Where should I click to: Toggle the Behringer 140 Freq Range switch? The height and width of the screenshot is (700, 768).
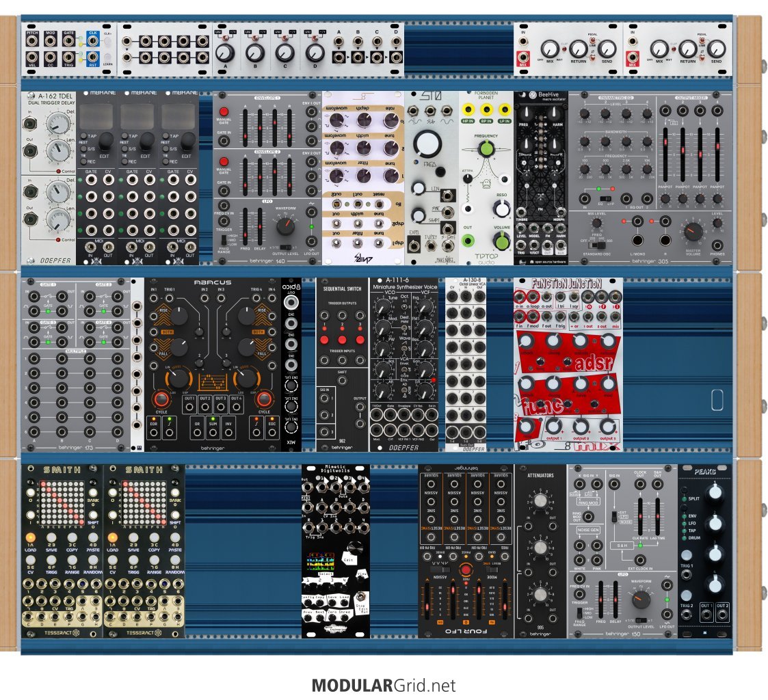coord(224,240)
